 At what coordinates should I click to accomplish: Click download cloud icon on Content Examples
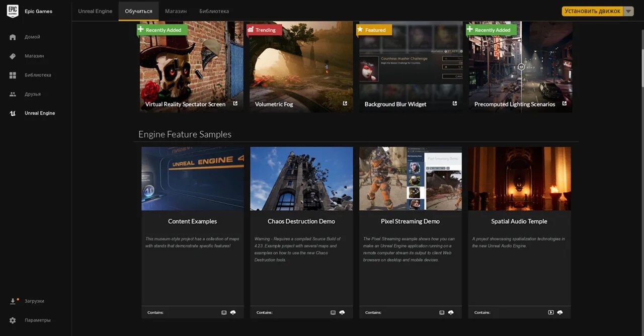tap(233, 312)
